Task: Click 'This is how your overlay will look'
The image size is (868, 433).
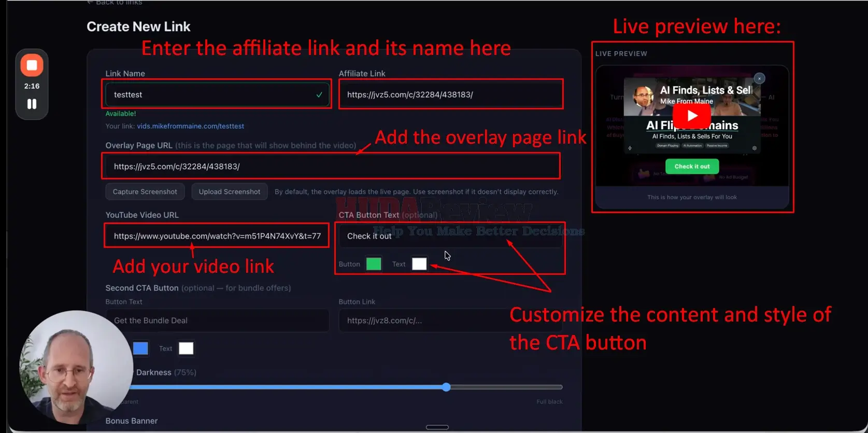Action: pos(692,197)
